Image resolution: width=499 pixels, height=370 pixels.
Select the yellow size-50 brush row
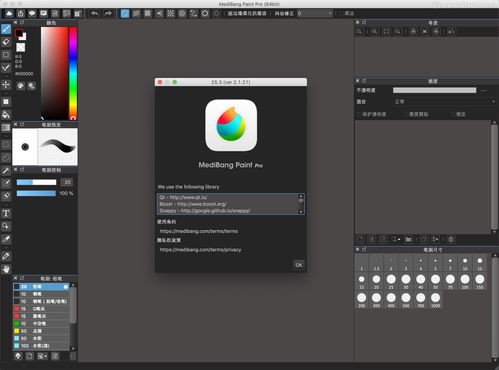(41, 331)
